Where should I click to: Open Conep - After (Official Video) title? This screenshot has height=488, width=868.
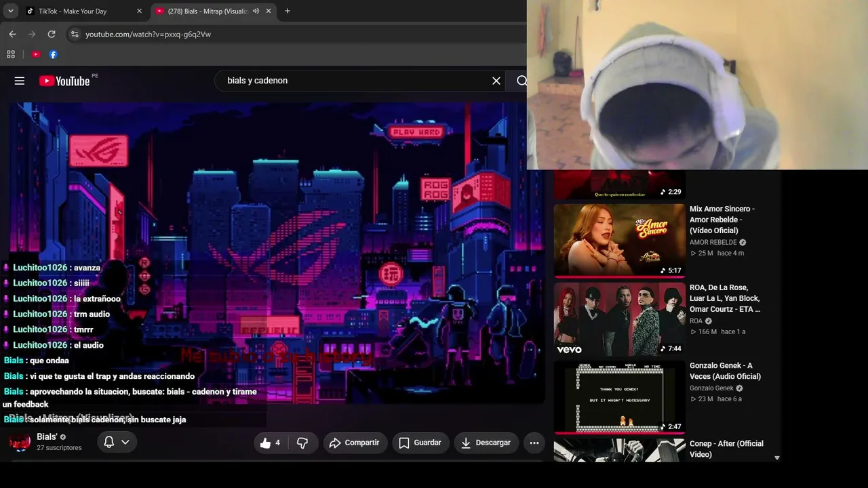pyautogui.click(x=726, y=449)
